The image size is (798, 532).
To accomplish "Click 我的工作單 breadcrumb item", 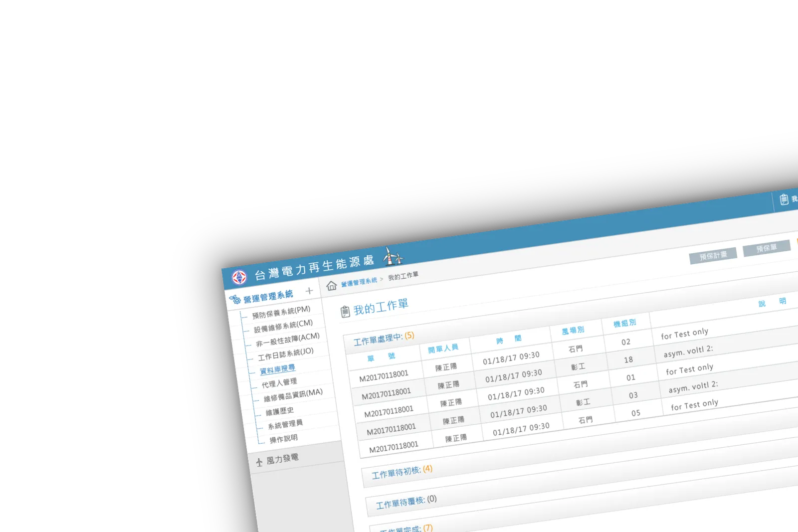I will (x=403, y=276).
